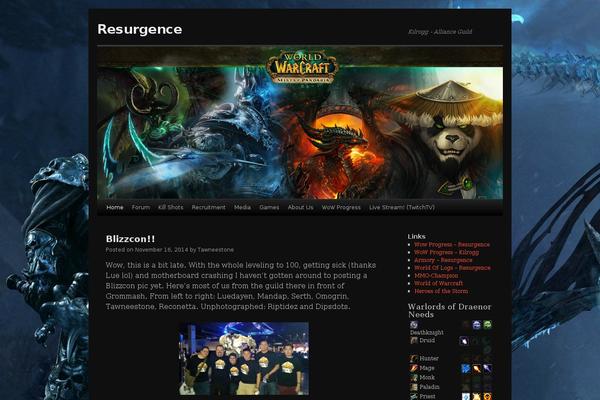Open the World of Warcraft sidebar link

click(439, 283)
